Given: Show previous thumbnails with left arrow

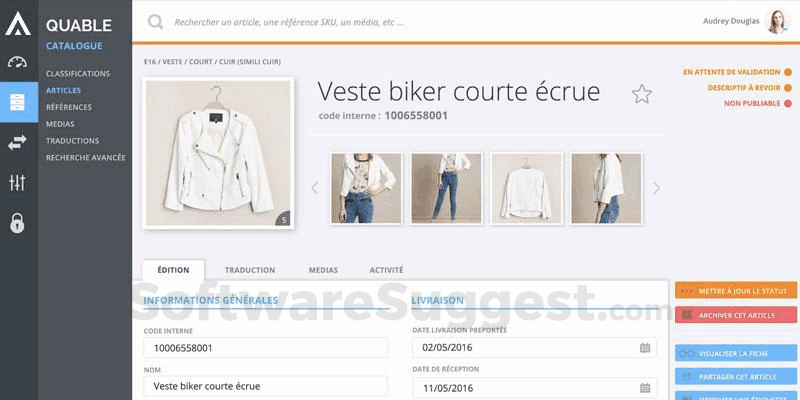Looking at the screenshot, I should pos(315,188).
